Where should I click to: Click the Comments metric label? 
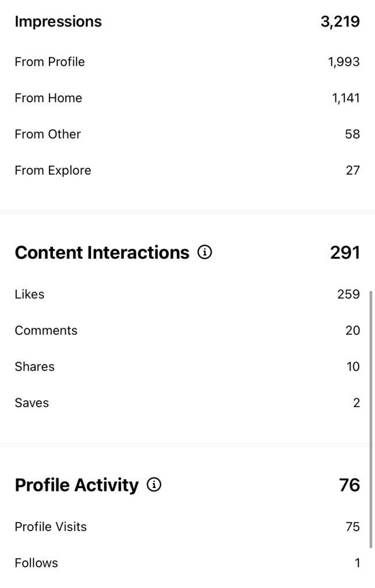(x=46, y=330)
